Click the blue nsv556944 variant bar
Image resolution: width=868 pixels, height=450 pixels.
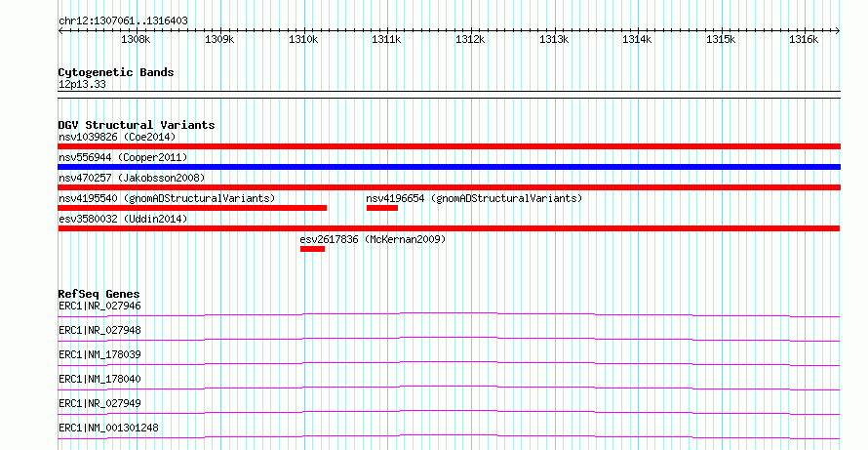(449, 167)
